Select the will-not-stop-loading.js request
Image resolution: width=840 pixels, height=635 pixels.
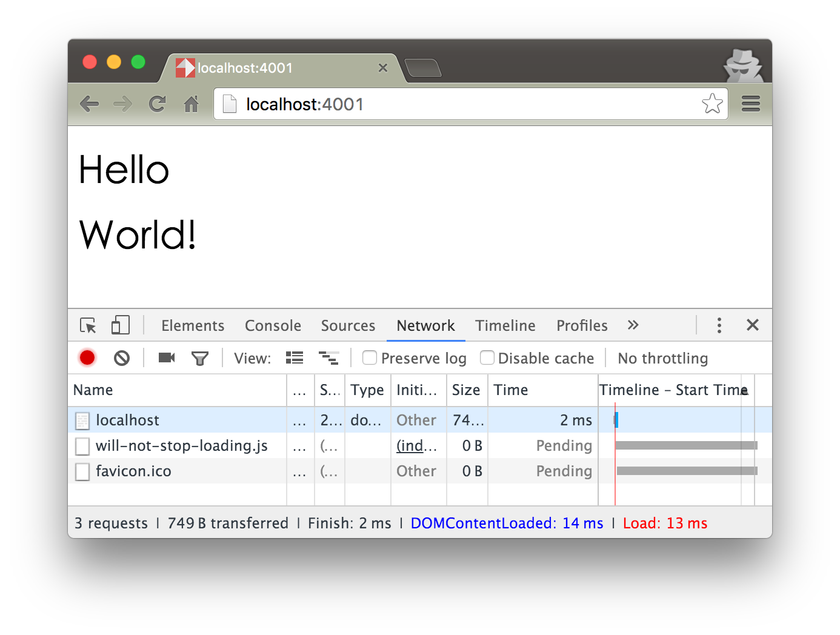click(x=181, y=446)
